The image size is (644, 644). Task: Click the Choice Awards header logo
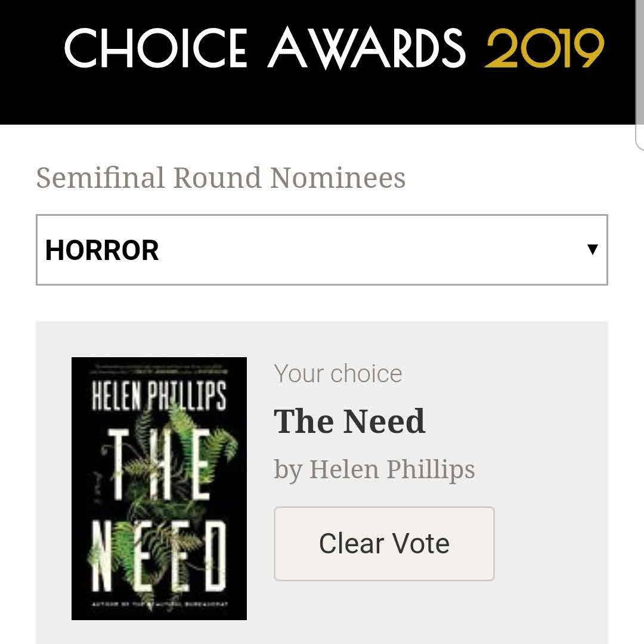[x=334, y=48]
